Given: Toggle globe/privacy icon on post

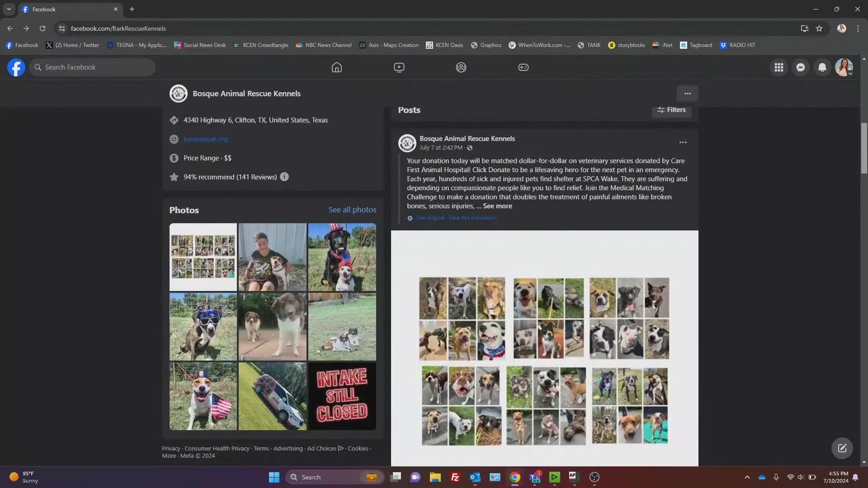Looking at the screenshot, I should click(x=469, y=147).
